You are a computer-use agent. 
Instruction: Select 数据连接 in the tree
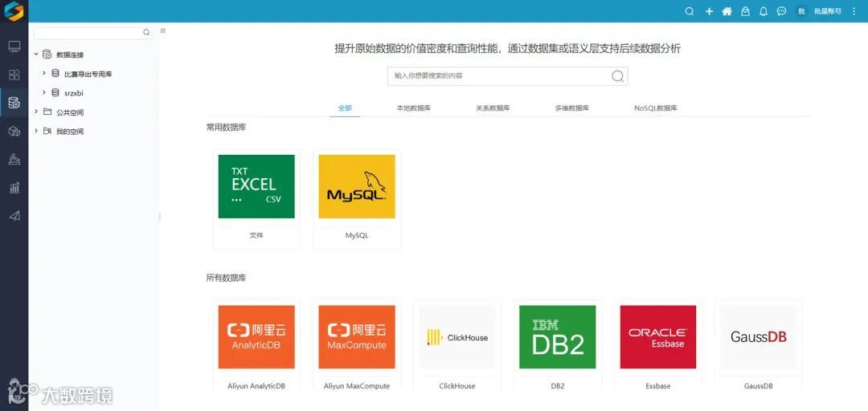pos(70,55)
